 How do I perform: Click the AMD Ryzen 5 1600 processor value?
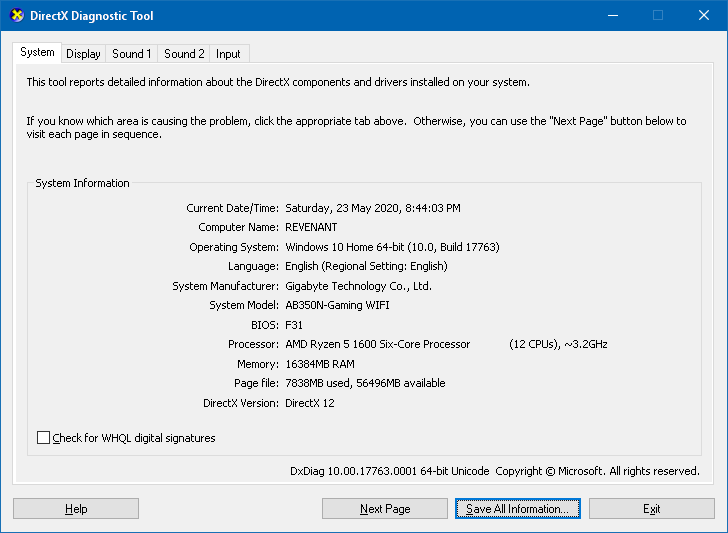377,344
